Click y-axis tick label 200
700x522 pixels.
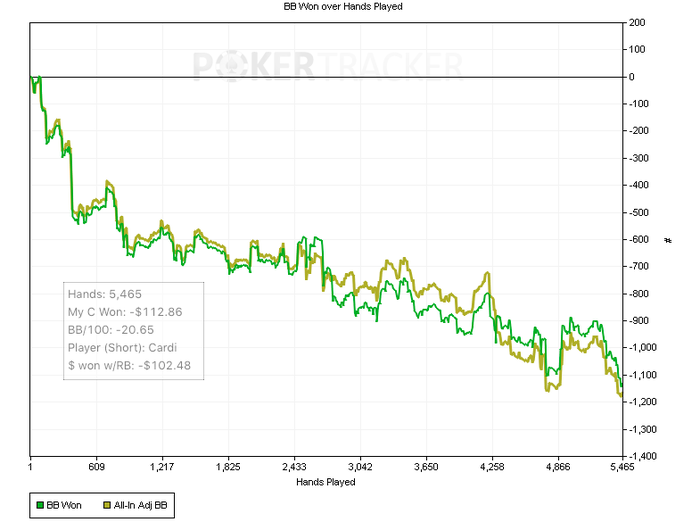(x=637, y=23)
